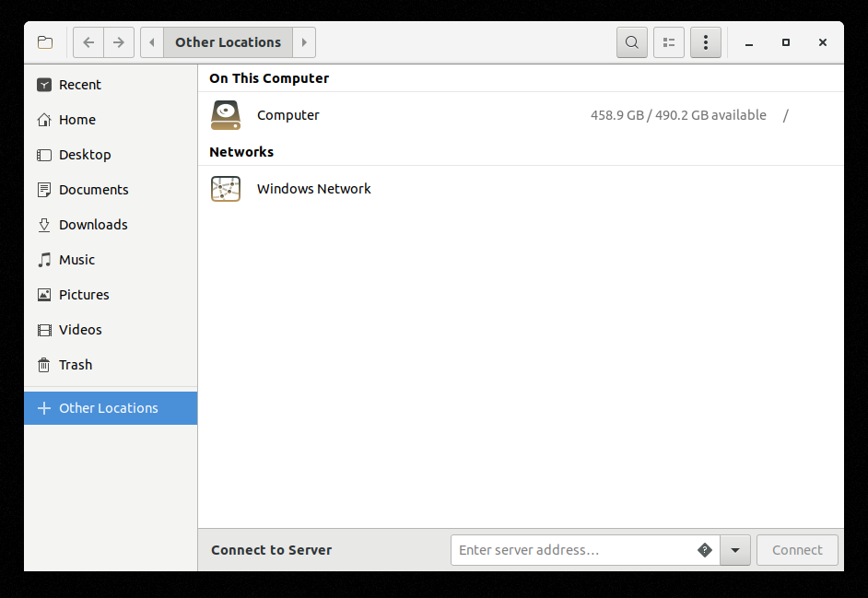Open the Windows Network entry
This screenshot has width=868, height=598.
(x=521, y=189)
